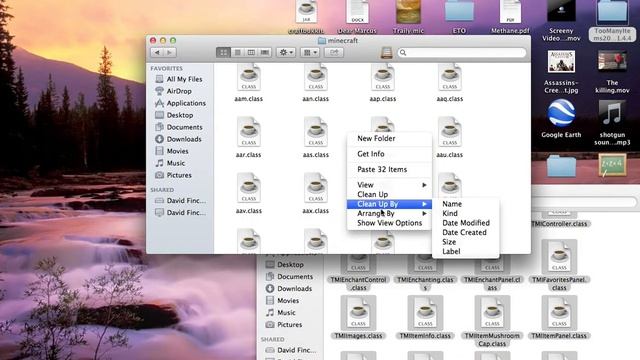
Task: Clean up by Date Modified
Action: point(466,223)
